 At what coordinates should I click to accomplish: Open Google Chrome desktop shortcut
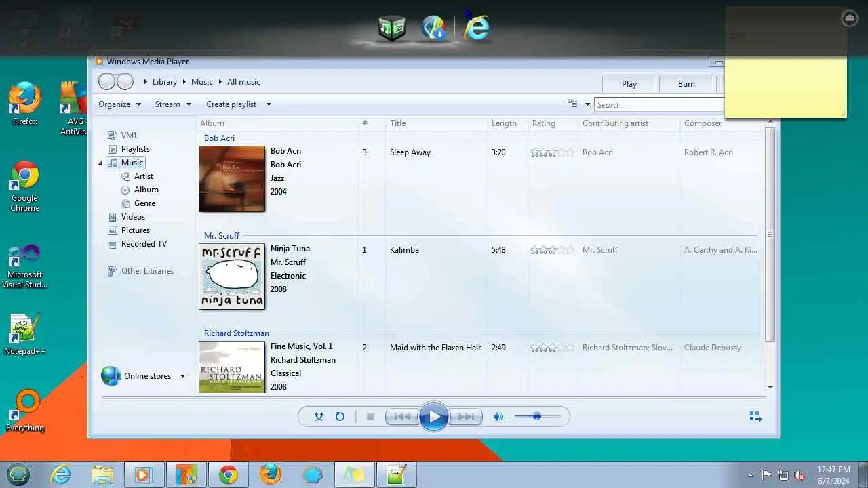tap(24, 186)
